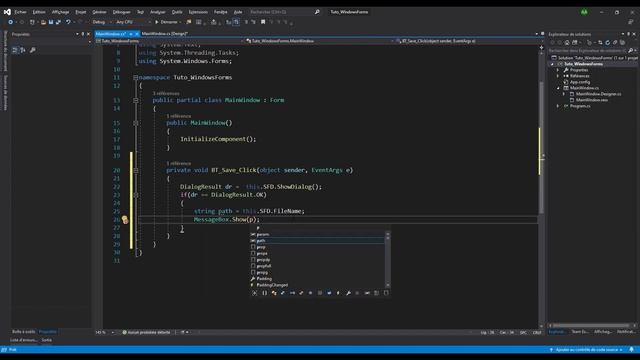Click the editor vertical scrollbar thumb

pyautogui.click(x=541, y=147)
